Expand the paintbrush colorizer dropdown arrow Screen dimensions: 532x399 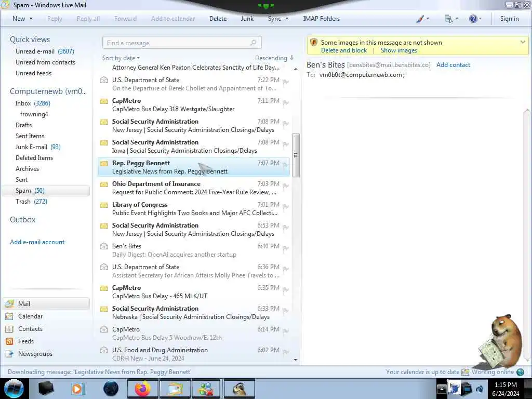pyautogui.click(x=428, y=19)
